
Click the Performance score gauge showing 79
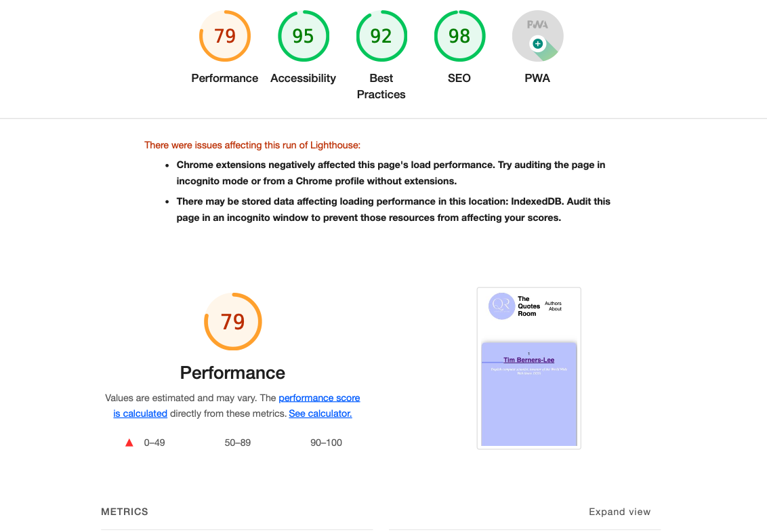224,35
